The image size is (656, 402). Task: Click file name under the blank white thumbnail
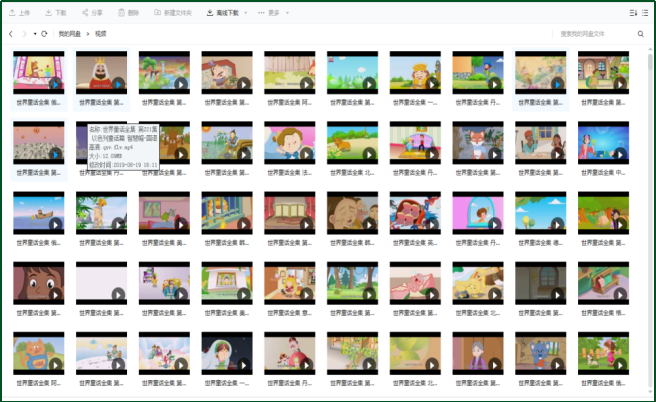(101, 313)
